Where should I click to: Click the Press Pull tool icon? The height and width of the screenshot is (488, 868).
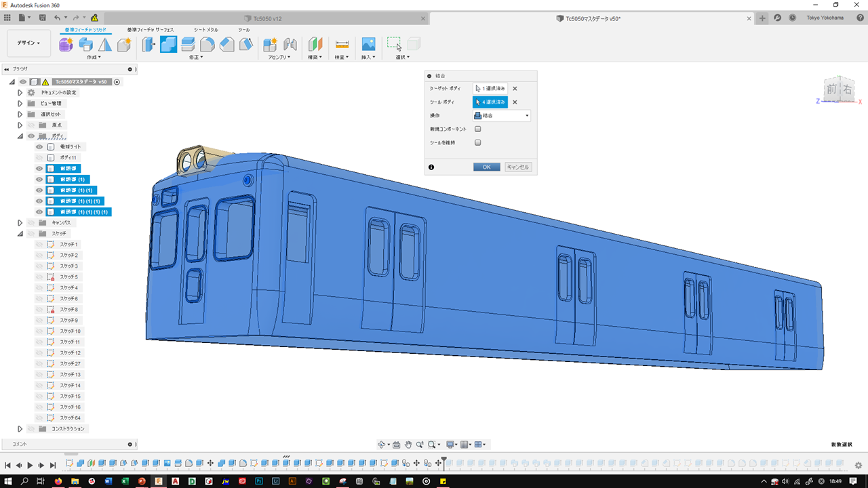coord(149,45)
